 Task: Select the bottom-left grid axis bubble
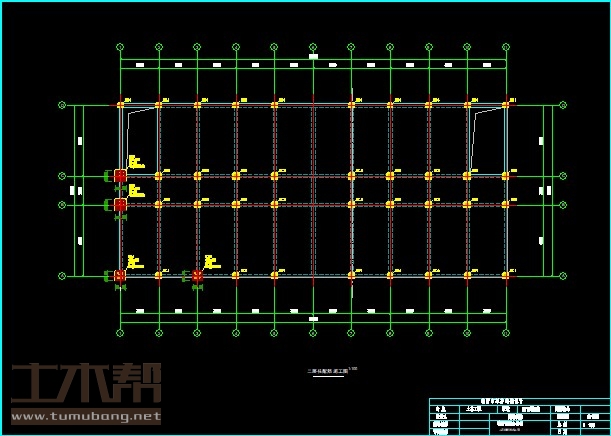click(x=120, y=333)
